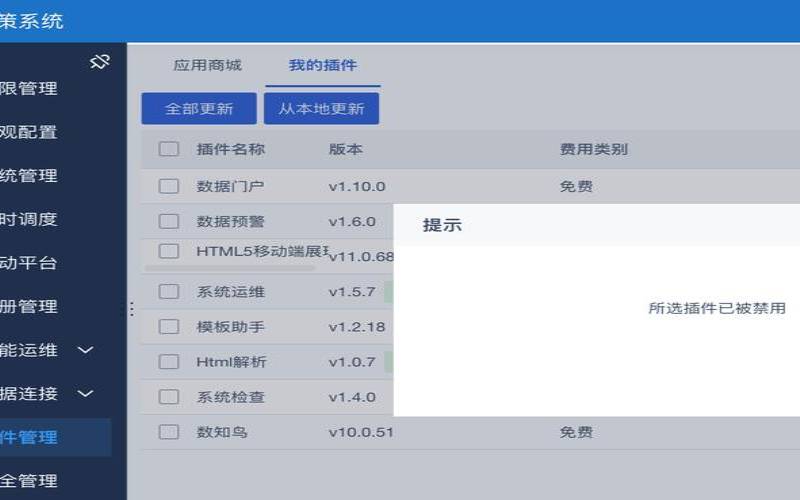Check the 数据预警 plugin checkbox
This screenshot has width=800, height=500.
click(169, 221)
